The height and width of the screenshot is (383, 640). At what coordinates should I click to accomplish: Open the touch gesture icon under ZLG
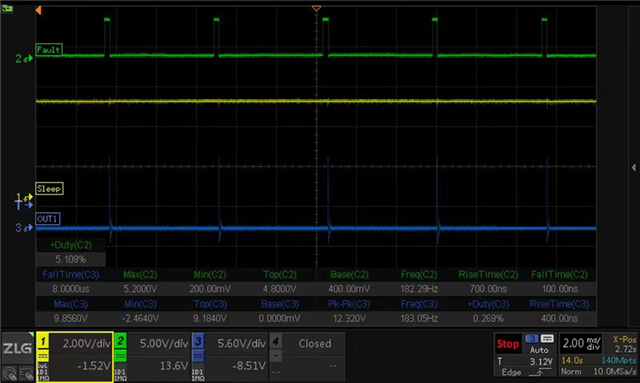9,374
